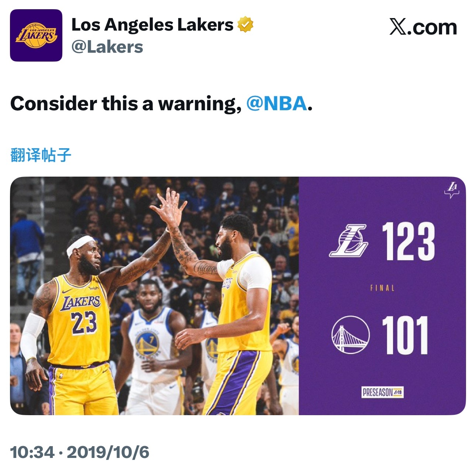Viewport: 476px width, 469px height.
Task: Click the Warriors 101 score
Action: click(x=405, y=335)
